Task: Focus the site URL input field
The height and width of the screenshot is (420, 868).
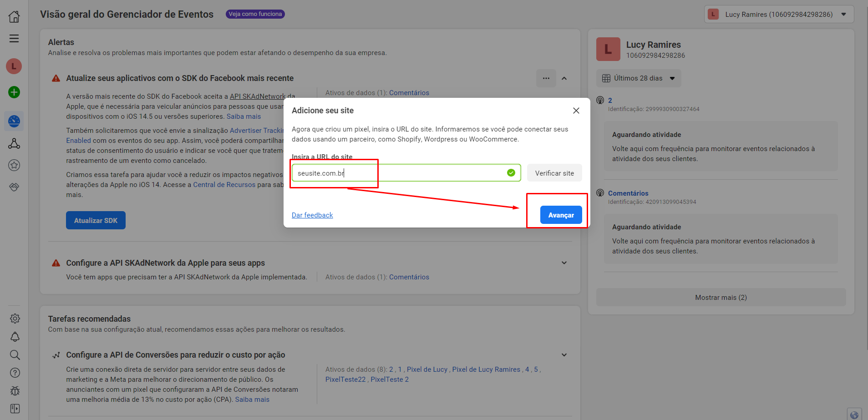Action: [406, 173]
